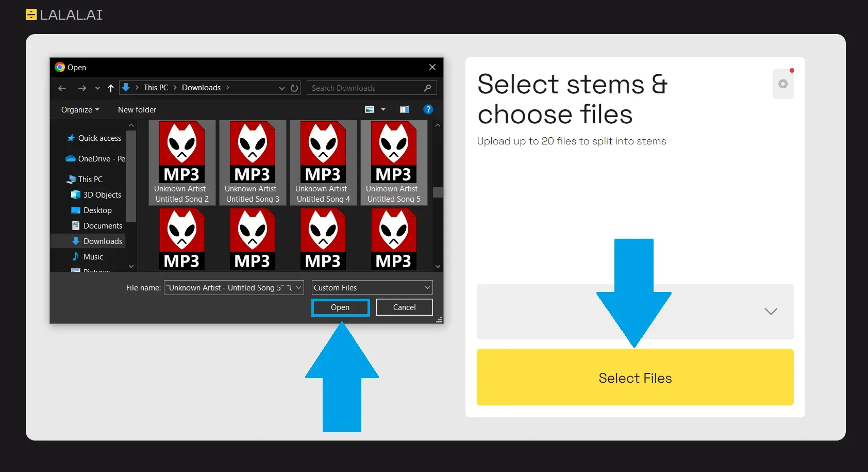Expand the stem selection dropdown
868x472 pixels.
point(635,311)
